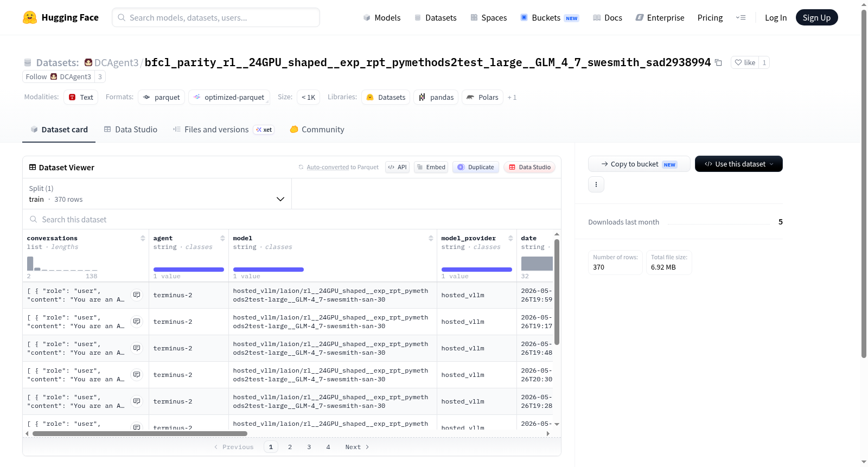
Task: Click the +1 more libraries expander
Action: [512, 97]
